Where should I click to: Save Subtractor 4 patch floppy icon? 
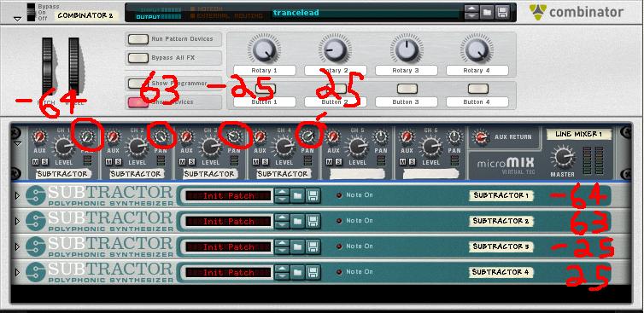tap(313, 272)
